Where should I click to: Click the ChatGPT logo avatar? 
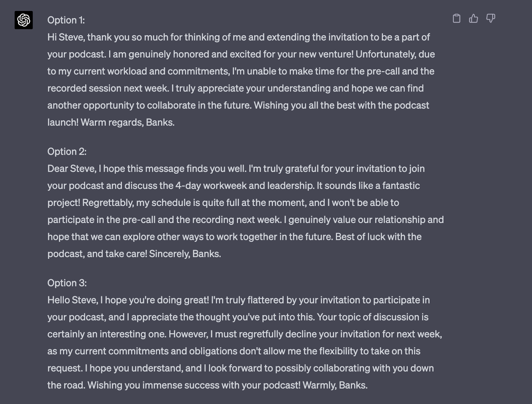(24, 20)
